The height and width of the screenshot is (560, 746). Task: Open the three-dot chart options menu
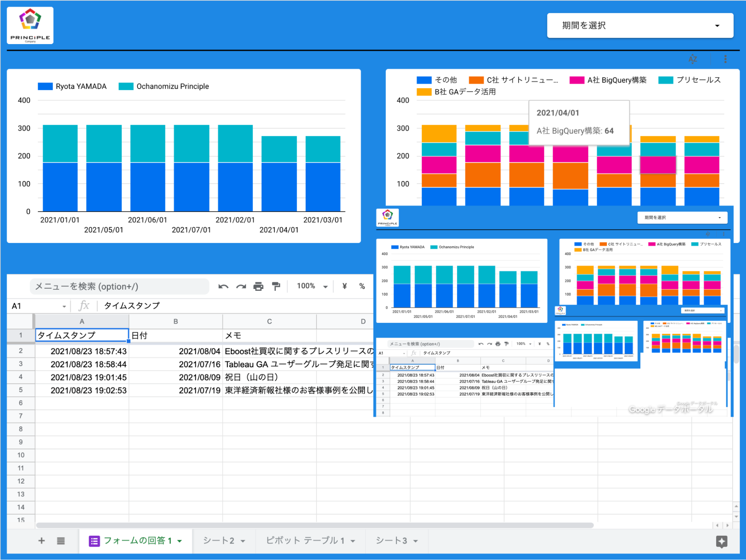[725, 59]
